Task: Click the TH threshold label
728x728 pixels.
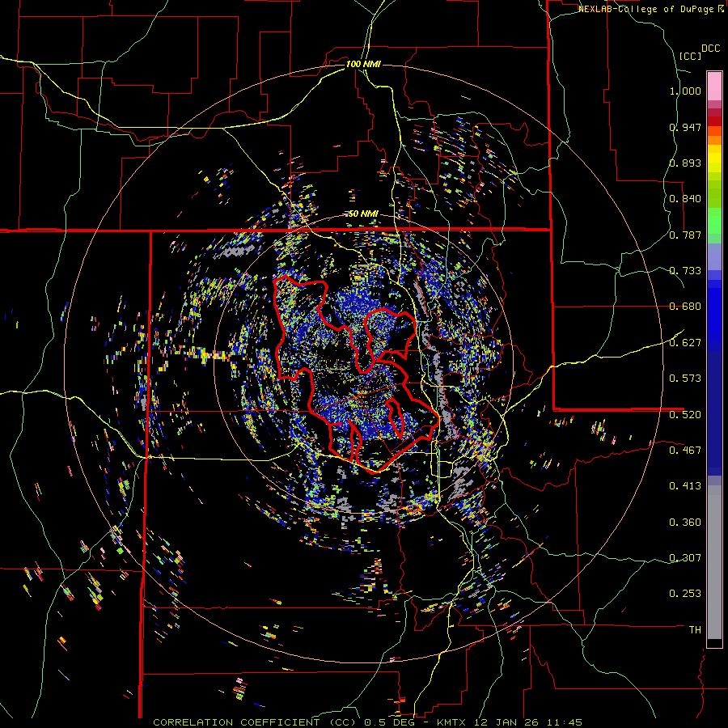Action: click(695, 630)
